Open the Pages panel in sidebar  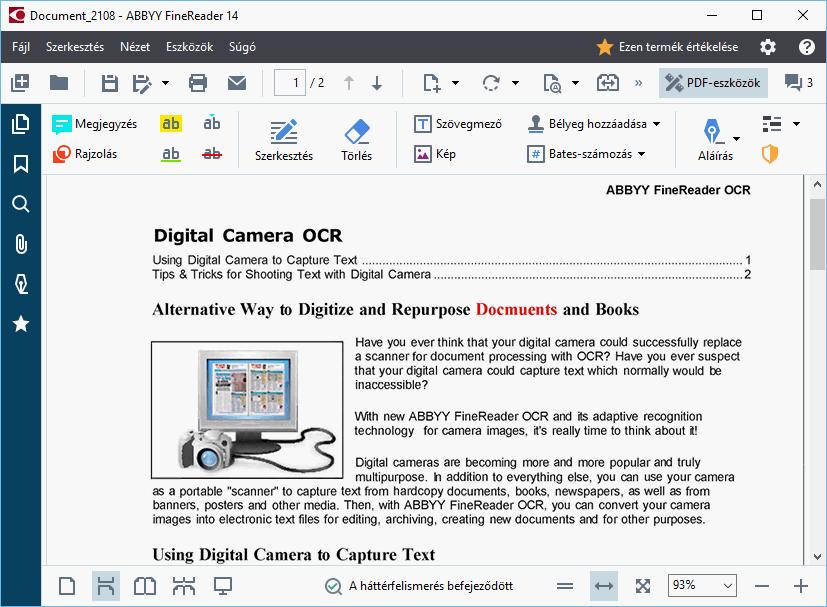tap(21, 124)
